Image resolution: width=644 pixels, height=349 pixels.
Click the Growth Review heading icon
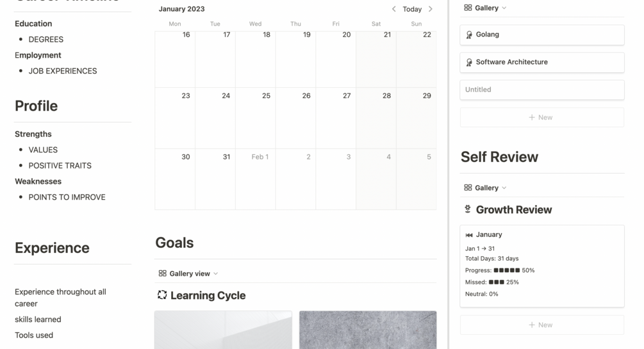[468, 209]
